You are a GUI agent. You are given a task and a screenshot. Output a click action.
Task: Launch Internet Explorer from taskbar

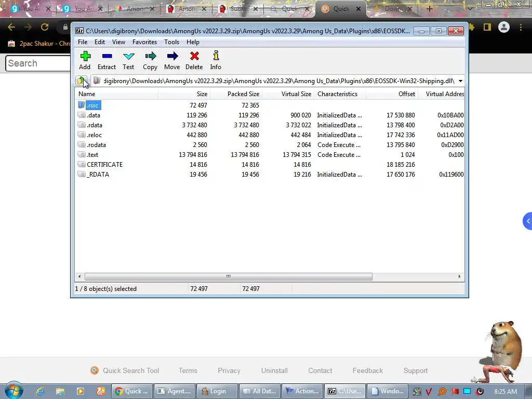point(40,391)
